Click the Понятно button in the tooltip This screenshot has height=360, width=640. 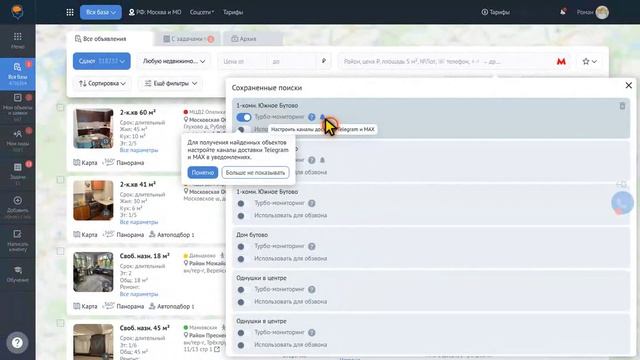202,173
